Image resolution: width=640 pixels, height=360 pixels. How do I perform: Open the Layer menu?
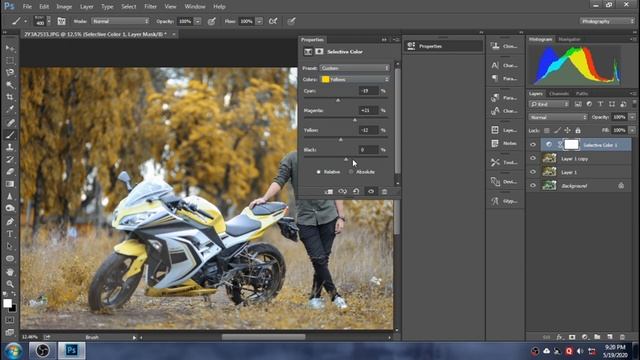87,7
